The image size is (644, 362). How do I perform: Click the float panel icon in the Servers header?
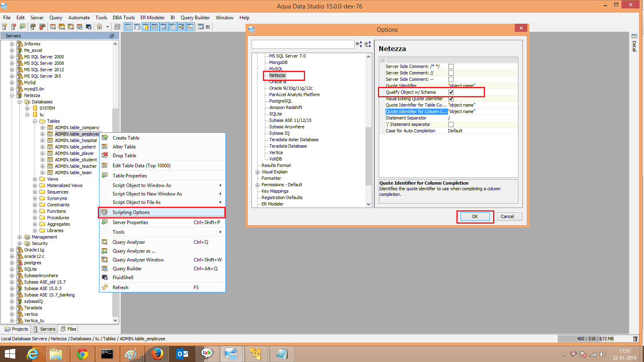click(x=112, y=36)
